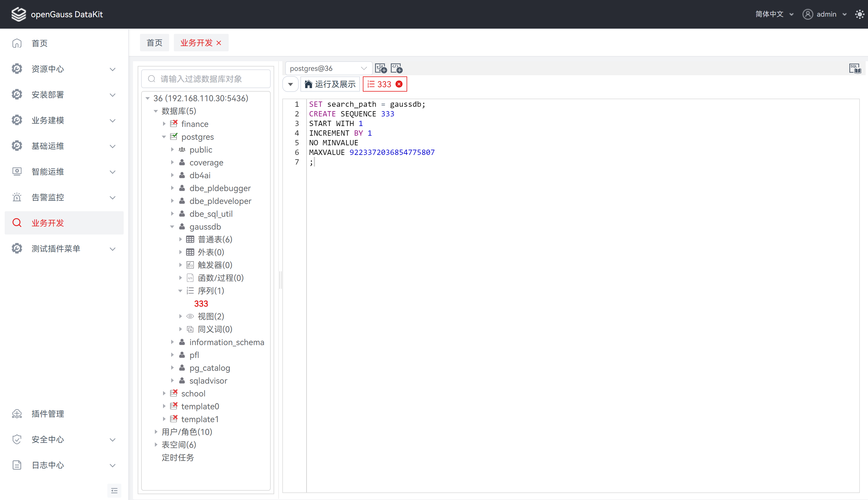Collapse the postgres database node
This screenshot has width=868, height=500.
(164, 137)
